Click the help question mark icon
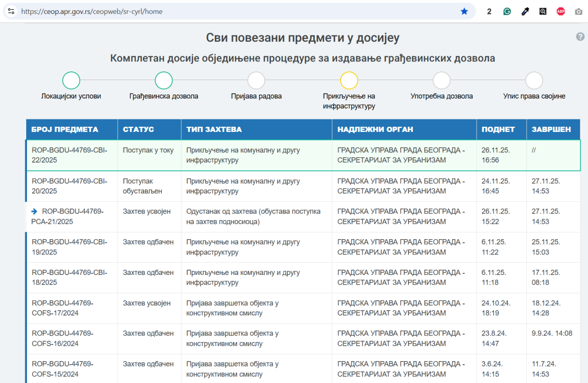588x383 pixels. (580, 37)
